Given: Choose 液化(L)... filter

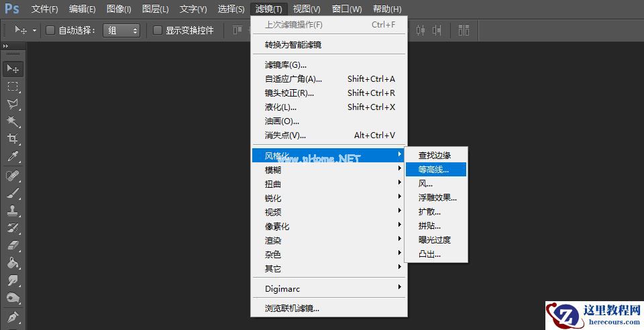Looking at the screenshot, I should (329, 107).
